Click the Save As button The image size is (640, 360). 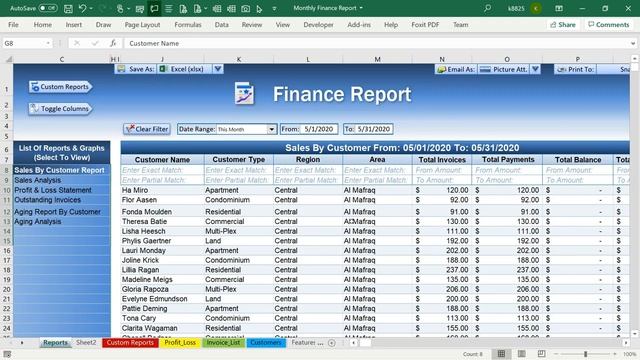[x=136, y=69]
